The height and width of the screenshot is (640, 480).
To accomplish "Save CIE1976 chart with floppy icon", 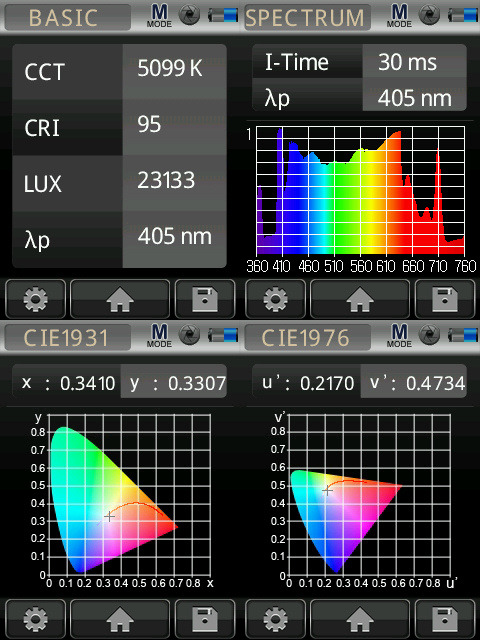I will pos(445,619).
